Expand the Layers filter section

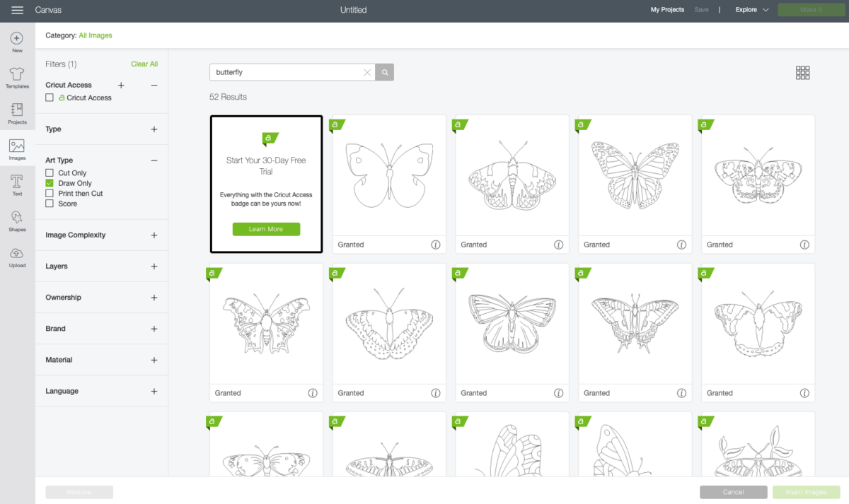154,266
